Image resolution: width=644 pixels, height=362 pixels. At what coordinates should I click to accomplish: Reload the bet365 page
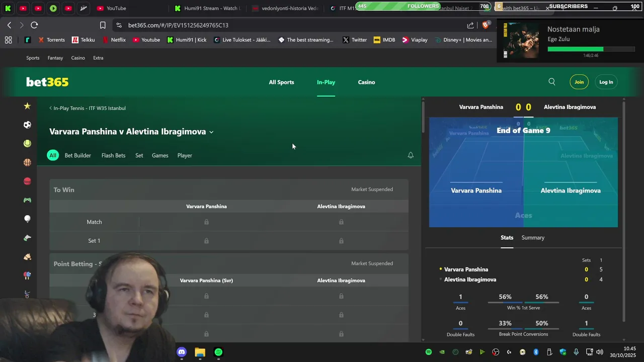pyautogui.click(x=34, y=25)
